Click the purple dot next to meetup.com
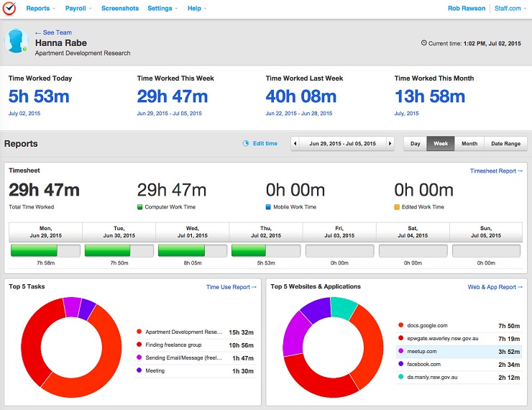This screenshot has width=532, height=410. tap(400, 351)
